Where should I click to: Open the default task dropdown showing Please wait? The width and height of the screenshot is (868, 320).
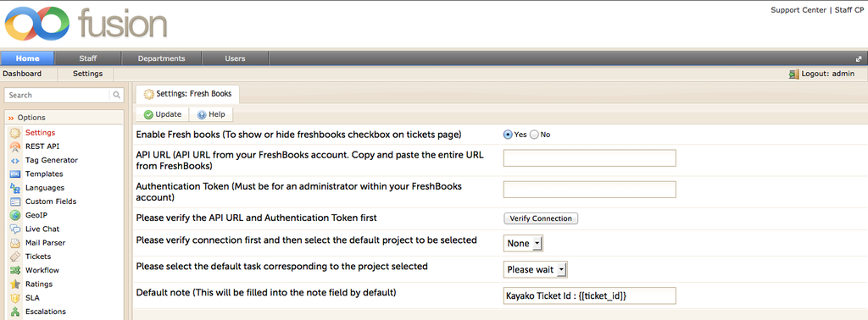(536, 270)
